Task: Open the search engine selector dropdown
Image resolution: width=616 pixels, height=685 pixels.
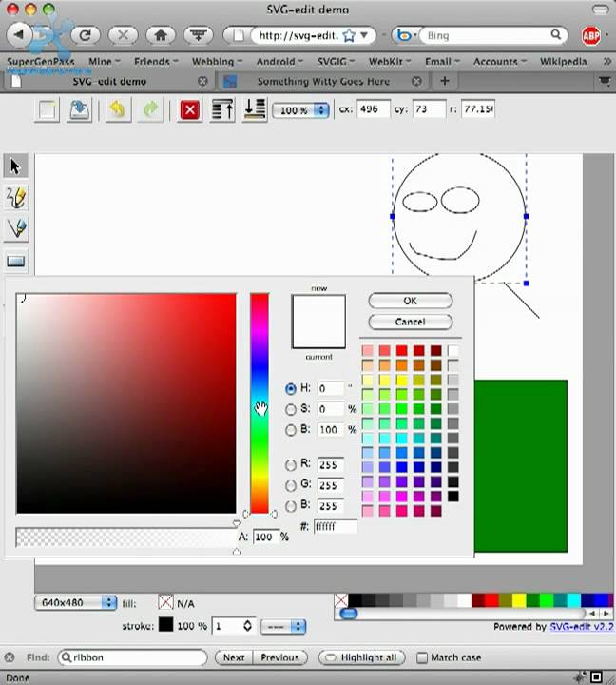Action: click(x=406, y=35)
